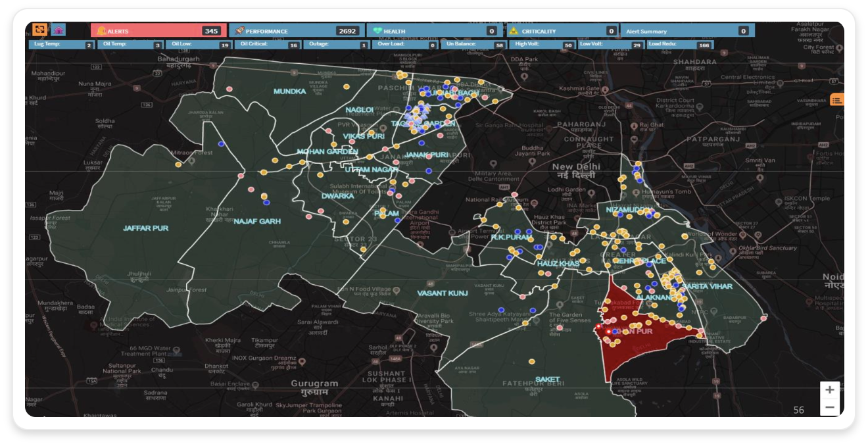The image size is (868, 446).
Task: Click the Performance rocket icon
Action: point(239,31)
